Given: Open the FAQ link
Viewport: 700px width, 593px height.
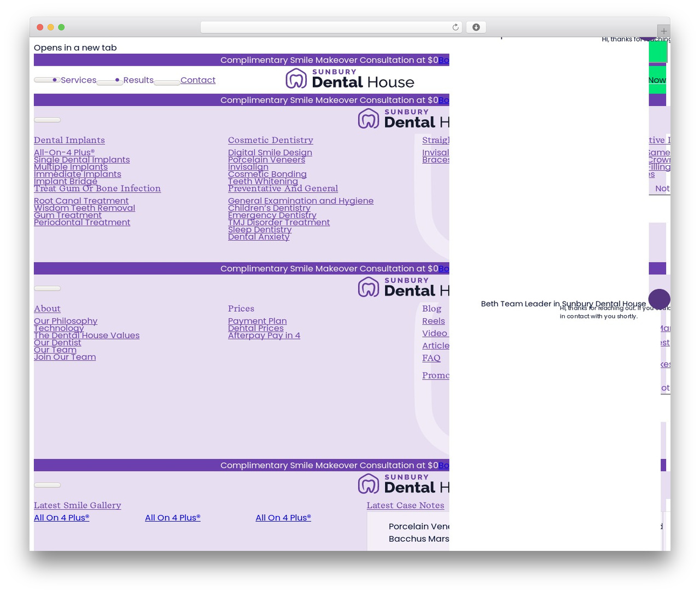Looking at the screenshot, I should point(431,358).
